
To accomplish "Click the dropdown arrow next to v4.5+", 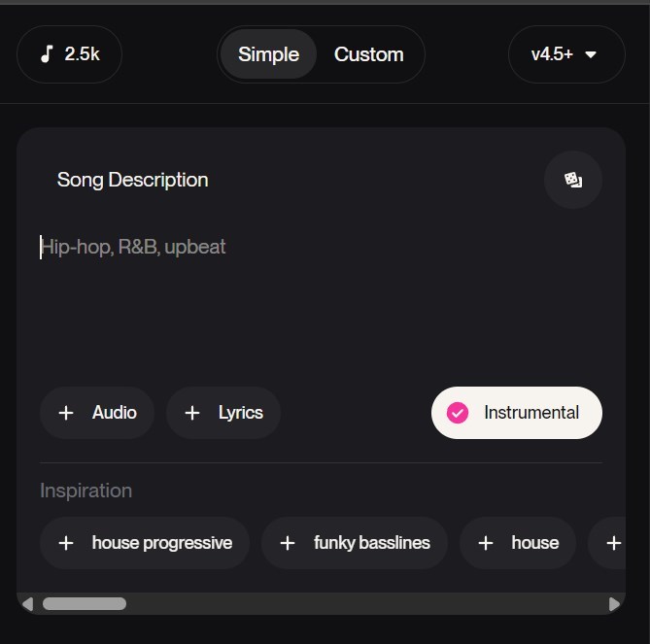I will click(x=591, y=54).
